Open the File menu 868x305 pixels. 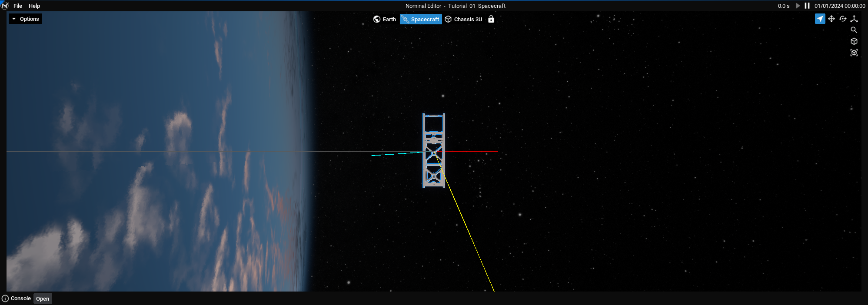click(x=18, y=6)
